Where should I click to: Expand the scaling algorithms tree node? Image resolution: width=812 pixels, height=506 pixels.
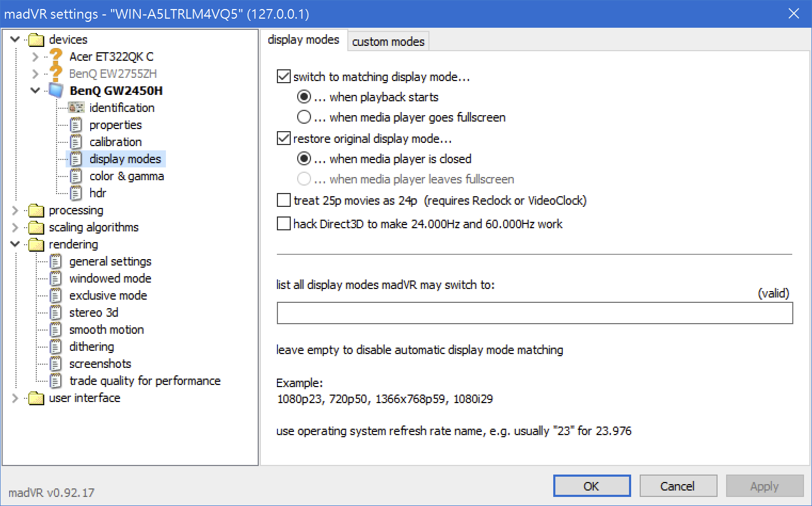15,228
